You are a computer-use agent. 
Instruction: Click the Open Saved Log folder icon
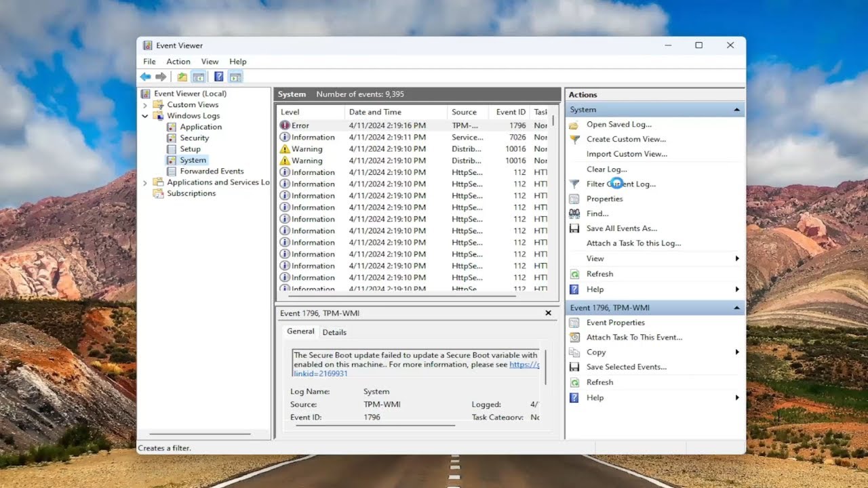pos(574,125)
